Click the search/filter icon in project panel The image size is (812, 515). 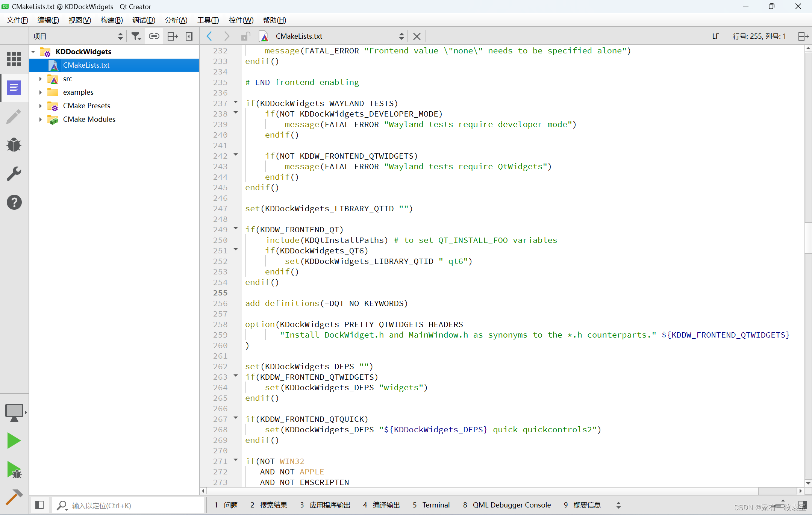click(137, 37)
